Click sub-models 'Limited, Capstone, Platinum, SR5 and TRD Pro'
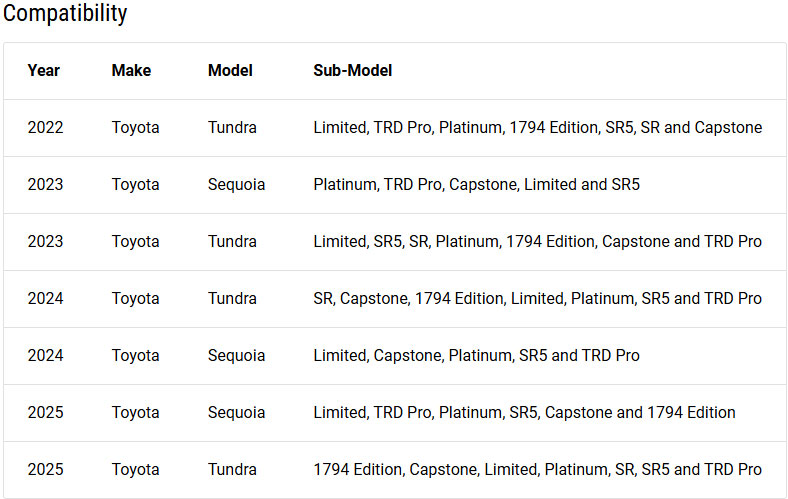 [476, 356]
